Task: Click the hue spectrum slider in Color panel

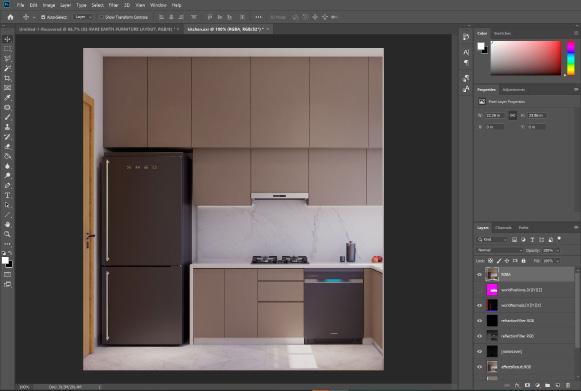Action: point(571,58)
